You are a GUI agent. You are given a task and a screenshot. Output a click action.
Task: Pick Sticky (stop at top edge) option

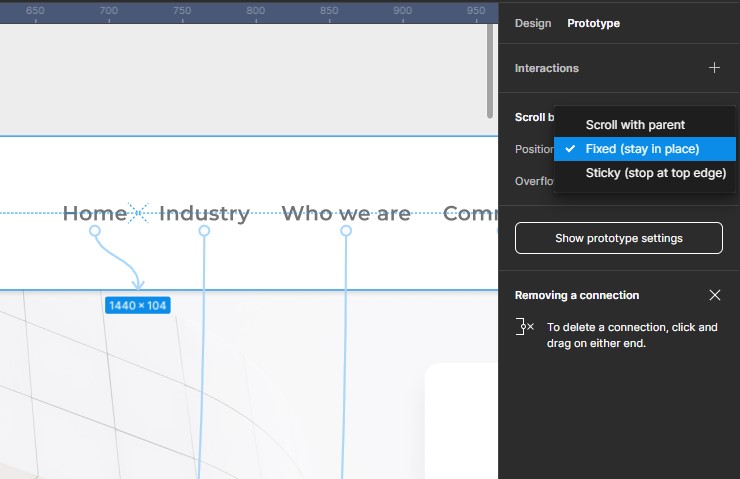655,173
